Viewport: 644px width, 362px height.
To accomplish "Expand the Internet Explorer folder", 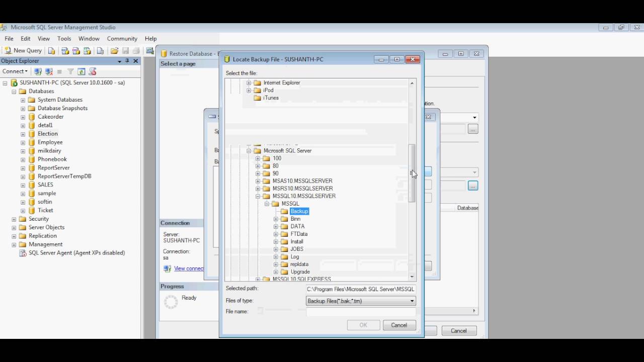I will coord(249,83).
